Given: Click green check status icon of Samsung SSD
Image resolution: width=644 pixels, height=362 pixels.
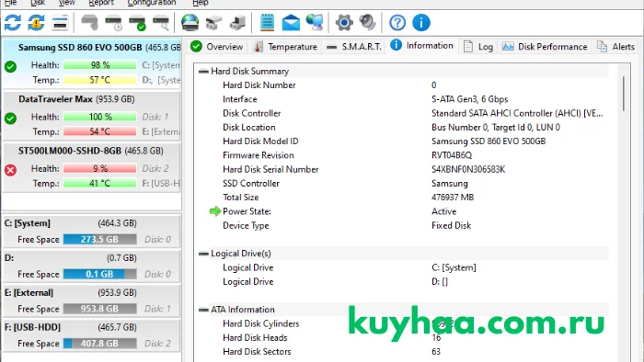Looking at the screenshot, I should (11, 66).
